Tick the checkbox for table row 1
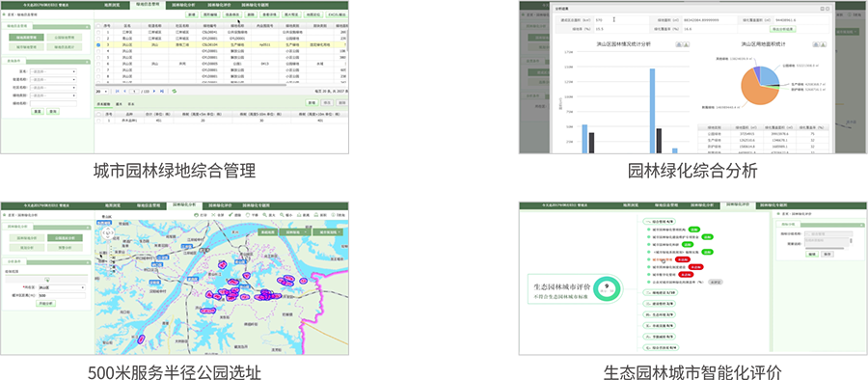Viewport: 868px width, 380px height. [98, 33]
